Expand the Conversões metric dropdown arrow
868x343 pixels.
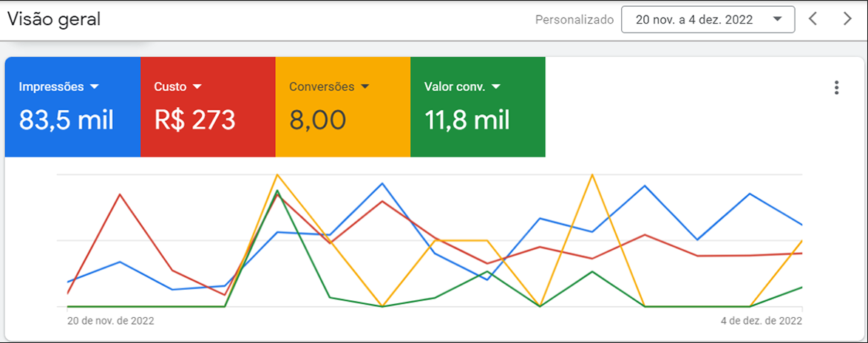[x=365, y=86]
